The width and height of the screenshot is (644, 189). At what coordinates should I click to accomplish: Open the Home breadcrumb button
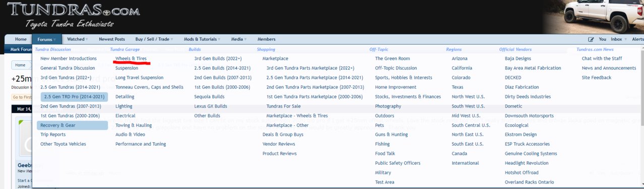click(20, 65)
